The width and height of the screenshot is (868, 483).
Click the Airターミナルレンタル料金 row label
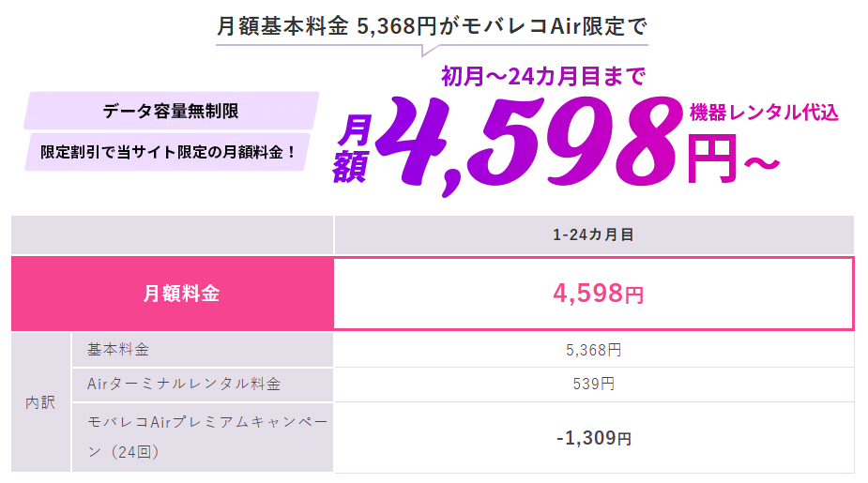pos(202,384)
